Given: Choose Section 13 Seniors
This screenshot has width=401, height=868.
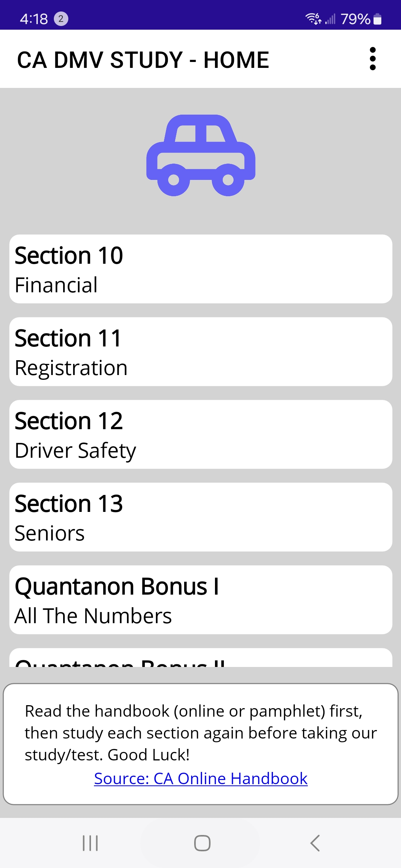Looking at the screenshot, I should [x=201, y=517].
